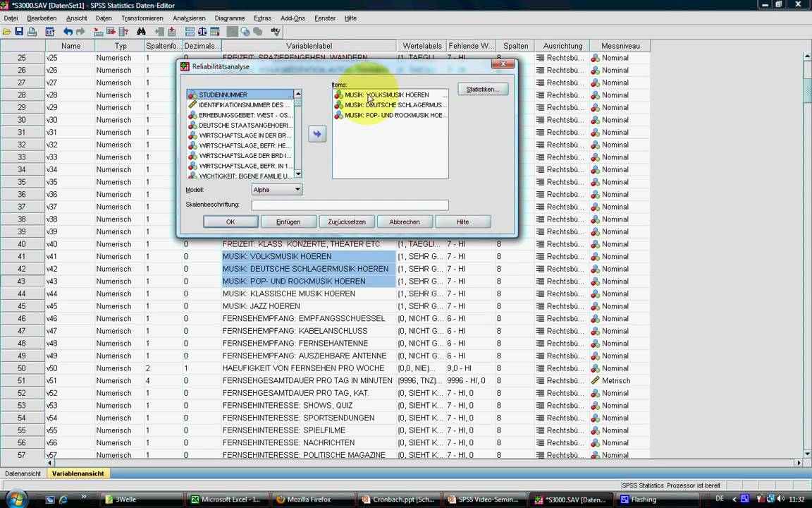
Task: Switch to the Datenansicht tab
Action: [23, 473]
